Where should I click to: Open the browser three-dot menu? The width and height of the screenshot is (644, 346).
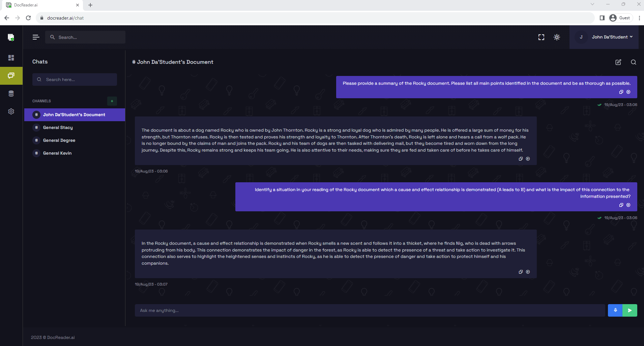pyautogui.click(x=639, y=18)
